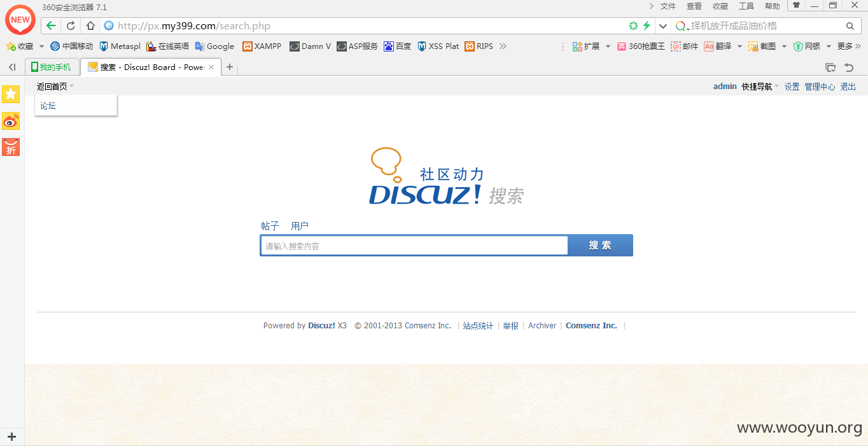Expand the 翻译 dropdown arrow
The height and width of the screenshot is (446, 868).
[739, 46]
